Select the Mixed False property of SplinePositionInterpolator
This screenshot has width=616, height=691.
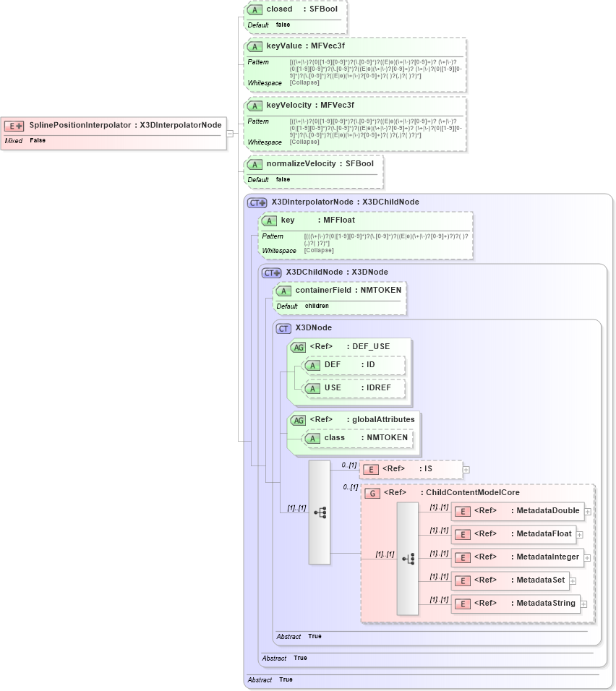pos(25,140)
